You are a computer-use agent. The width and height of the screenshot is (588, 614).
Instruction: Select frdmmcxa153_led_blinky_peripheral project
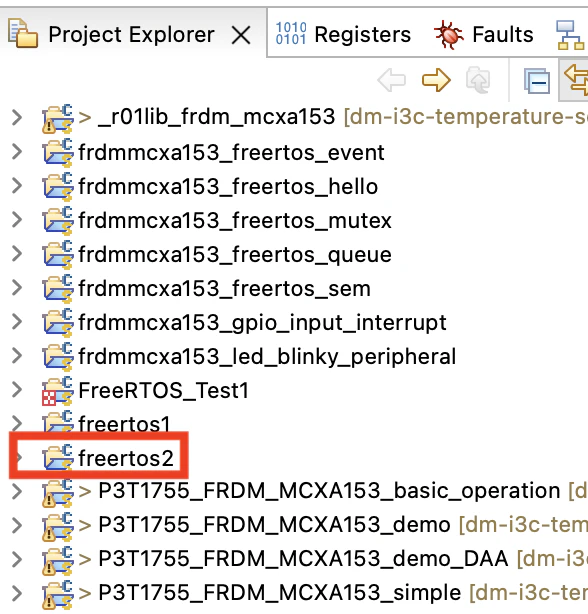pyautogui.click(x=267, y=358)
